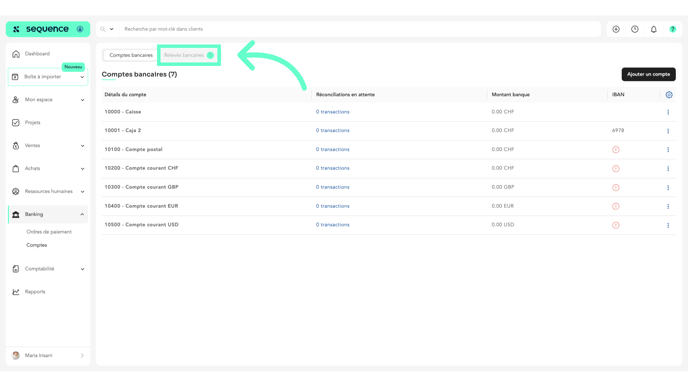This screenshot has width=688, height=387.
Task: Open three-dot menu for Compte courant USD
Action: [x=668, y=225]
